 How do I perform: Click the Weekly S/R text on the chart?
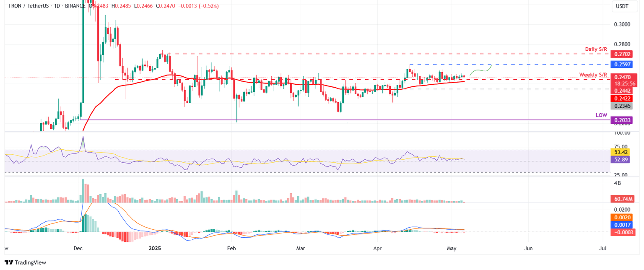click(593, 75)
